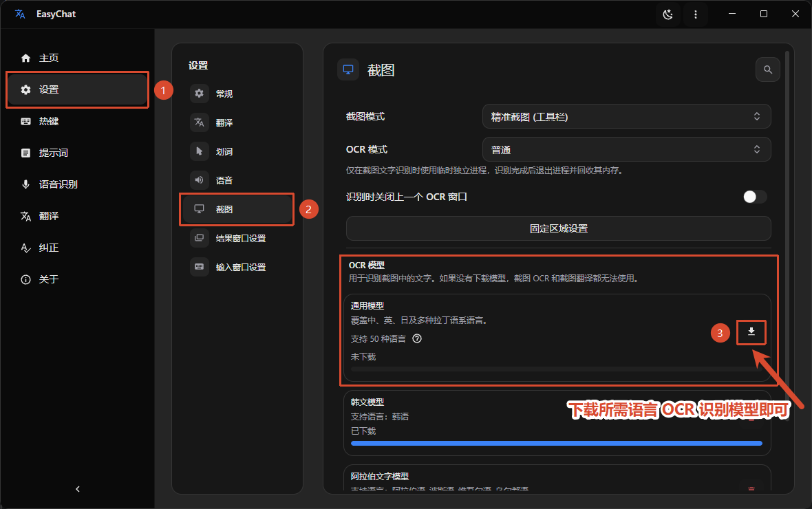Screen dimensions: 812x509
Task: Select 截图 monitor settings category
Action: 237,209
